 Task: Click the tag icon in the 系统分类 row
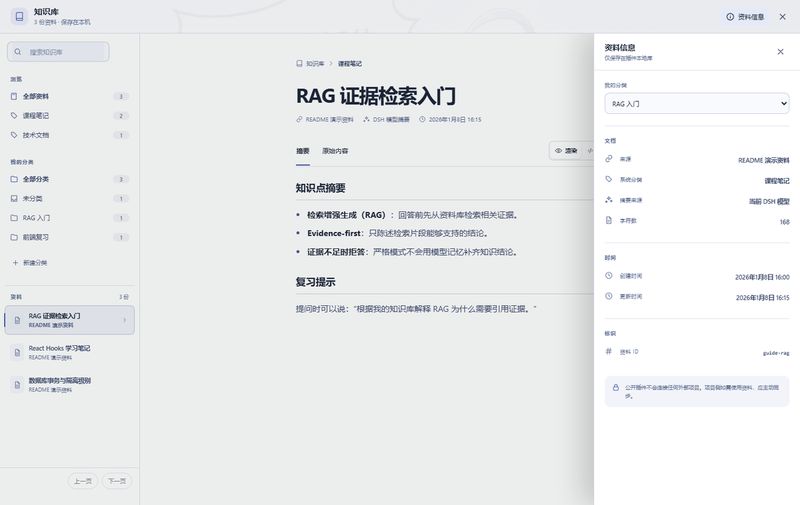[x=609, y=180]
